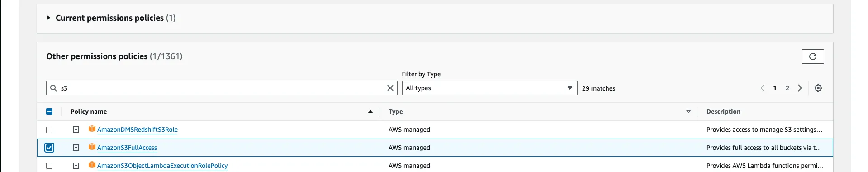
Task: Expand AmazonS3FullAccess policy details
Action: click(76, 148)
